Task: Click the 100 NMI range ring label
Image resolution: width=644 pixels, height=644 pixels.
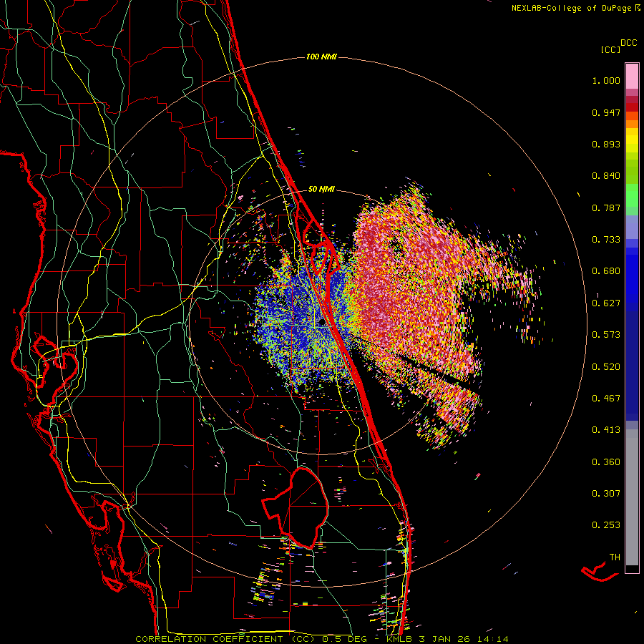Action: 321,57
